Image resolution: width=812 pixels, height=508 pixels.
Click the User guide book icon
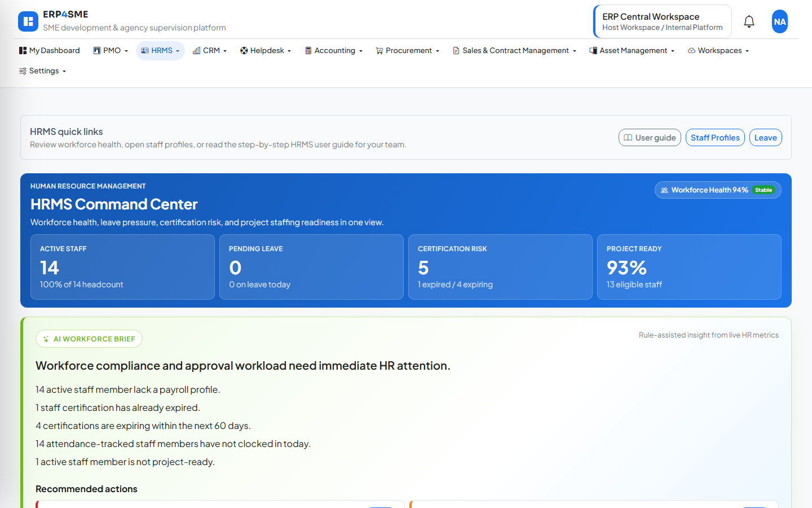pyautogui.click(x=628, y=138)
